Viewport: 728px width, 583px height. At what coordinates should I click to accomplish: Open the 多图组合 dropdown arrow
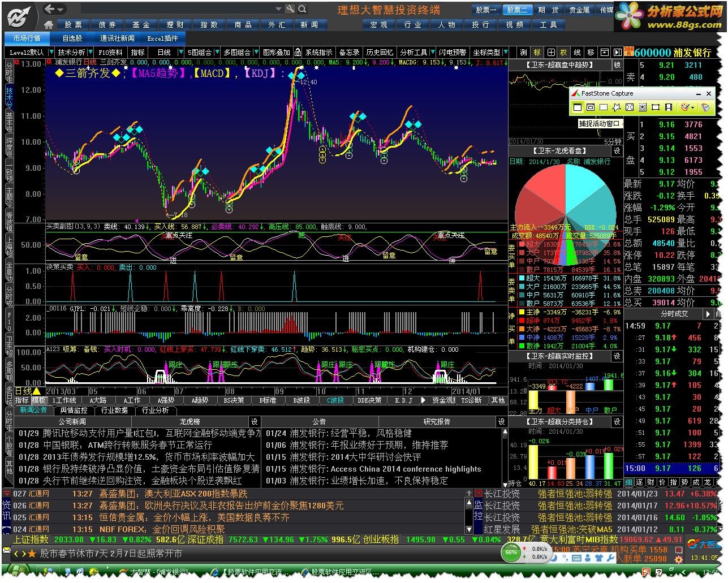point(257,52)
